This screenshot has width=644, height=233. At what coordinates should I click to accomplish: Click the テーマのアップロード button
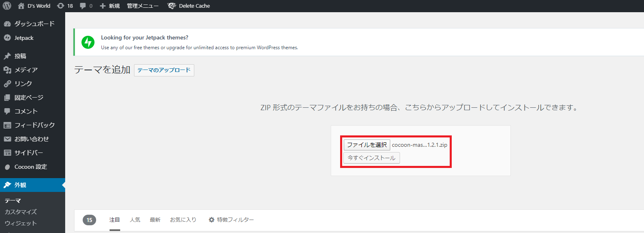(x=164, y=70)
